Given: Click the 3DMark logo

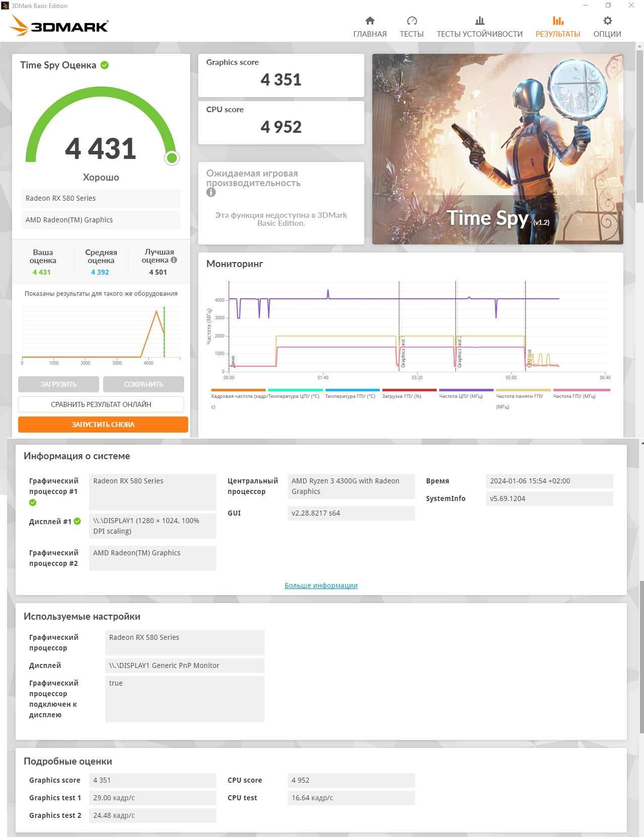Looking at the screenshot, I should click(59, 25).
